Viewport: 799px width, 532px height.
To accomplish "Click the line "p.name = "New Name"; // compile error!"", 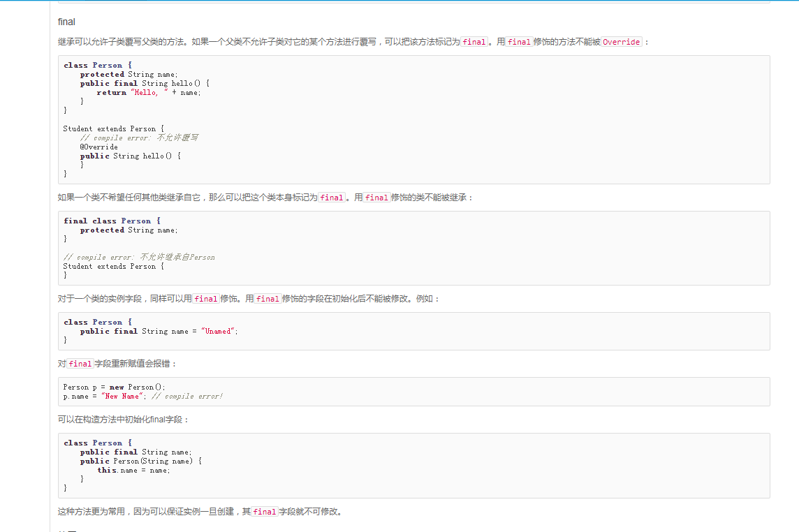I will coord(143,396).
